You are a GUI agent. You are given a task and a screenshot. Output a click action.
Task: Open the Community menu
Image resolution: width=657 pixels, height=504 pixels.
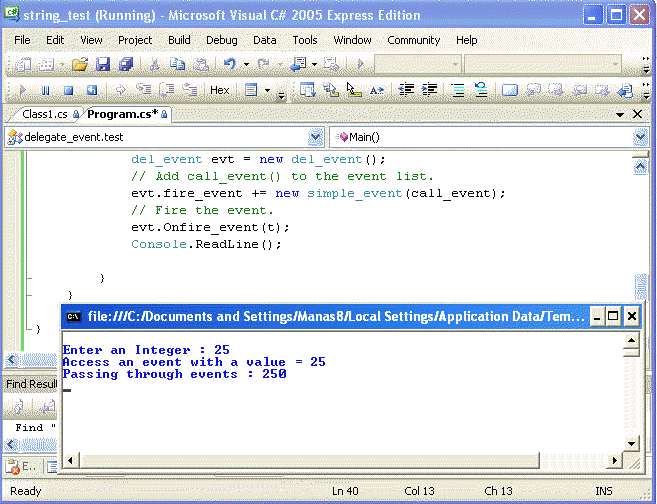pyautogui.click(x=413, y=40)
